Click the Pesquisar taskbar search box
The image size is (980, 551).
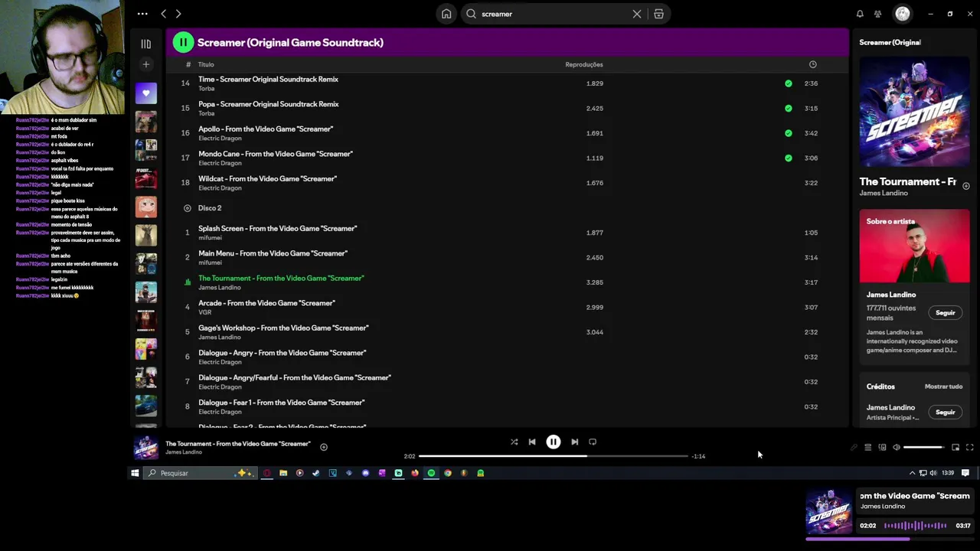(x=200, y=473)
